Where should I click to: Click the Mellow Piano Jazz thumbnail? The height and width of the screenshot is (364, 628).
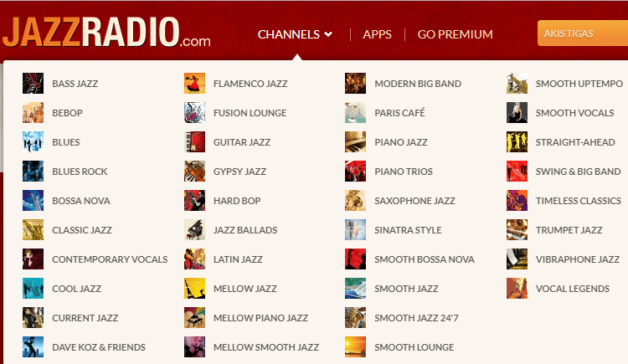coord(194,317)
